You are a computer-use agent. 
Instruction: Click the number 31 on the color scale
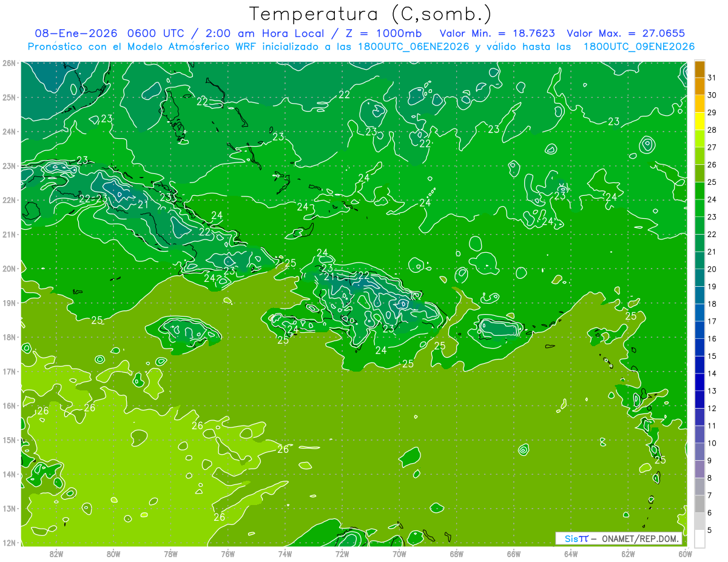[x=712, y=78]
